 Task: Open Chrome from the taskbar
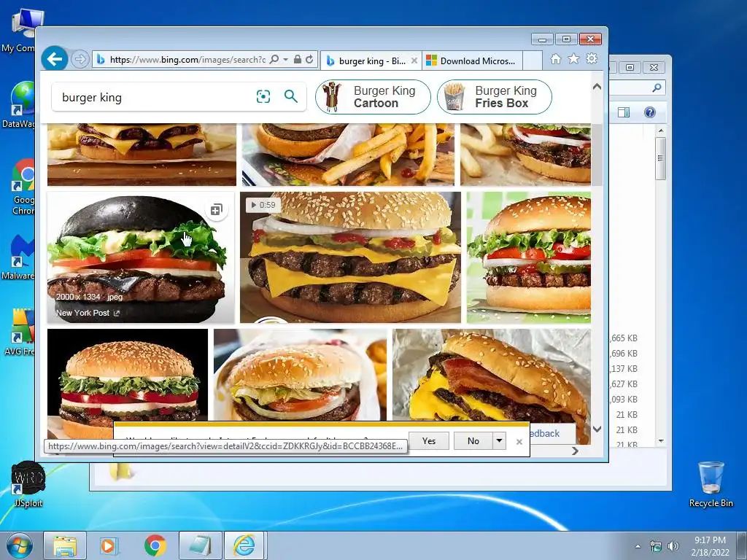click(155, 545)
